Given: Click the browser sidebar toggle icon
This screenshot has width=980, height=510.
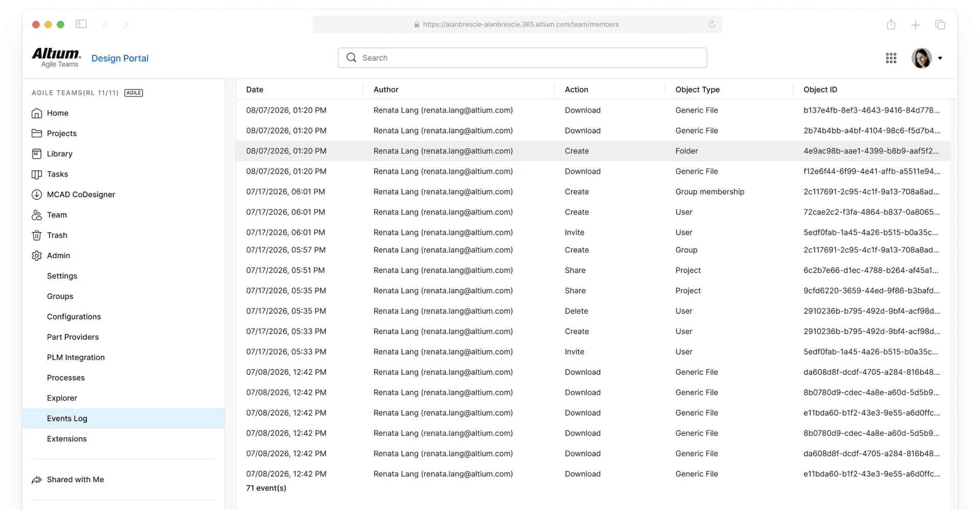Looking at the screenshot, I should 81,24.
